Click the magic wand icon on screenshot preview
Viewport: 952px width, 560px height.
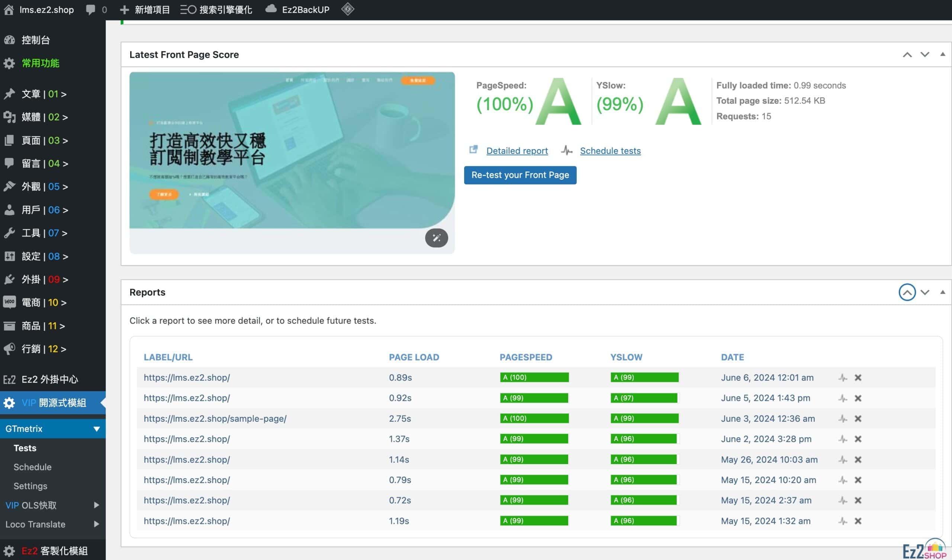point(436,238)
